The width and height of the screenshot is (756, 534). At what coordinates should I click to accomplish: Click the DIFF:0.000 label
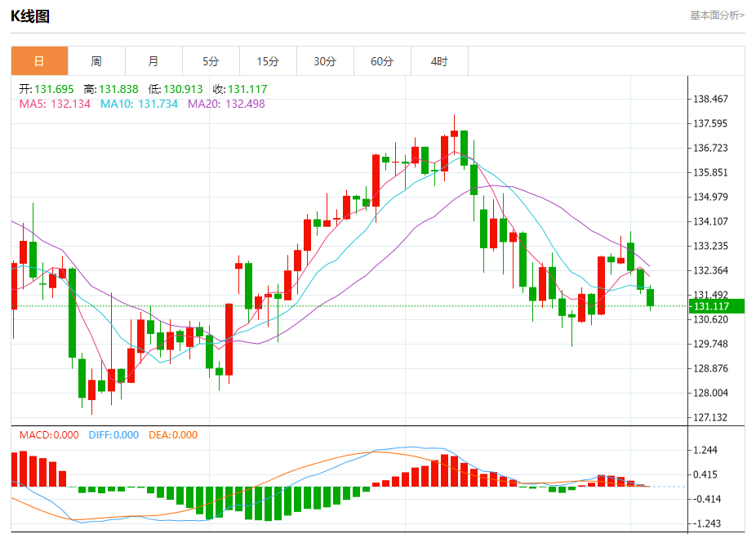(x=113, y=435)
